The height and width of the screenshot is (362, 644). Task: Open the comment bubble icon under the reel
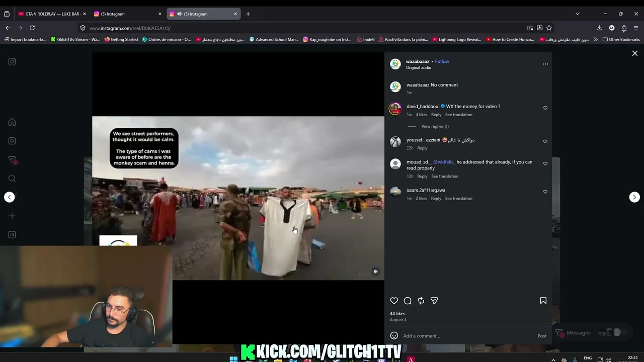408,301
